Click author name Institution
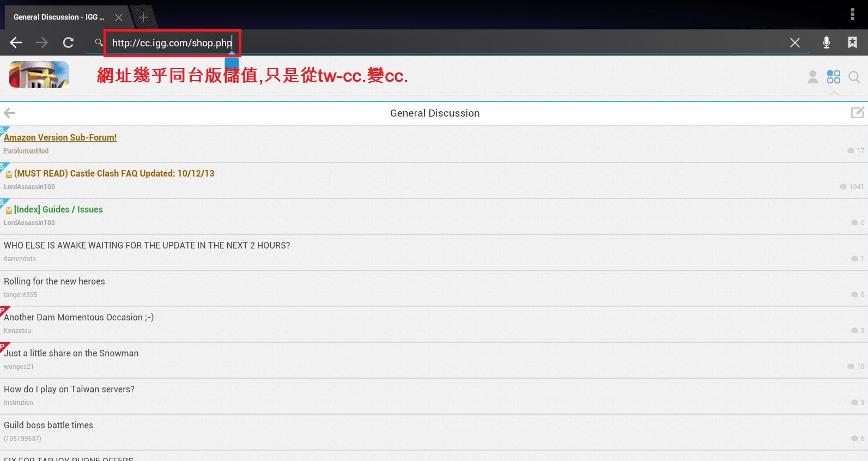Screen dimensions: 868x461 (19, 403)
